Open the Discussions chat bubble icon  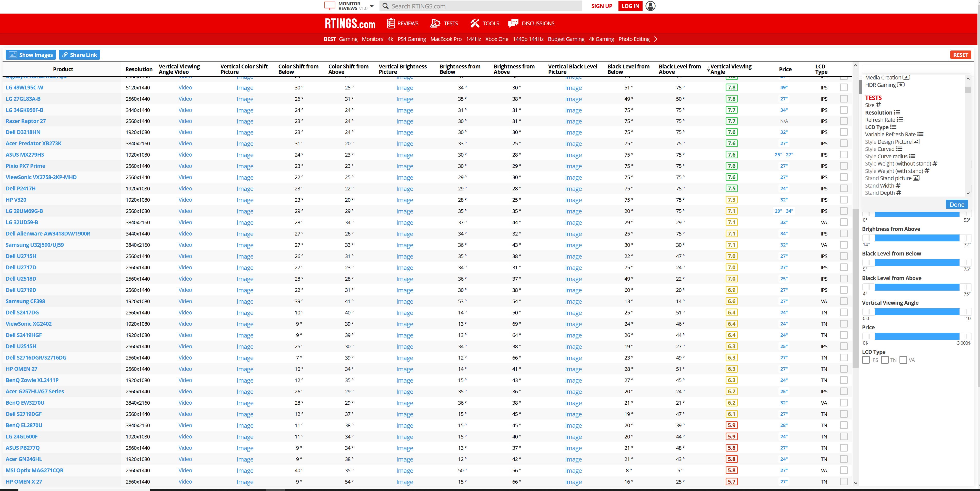(513, 23)
